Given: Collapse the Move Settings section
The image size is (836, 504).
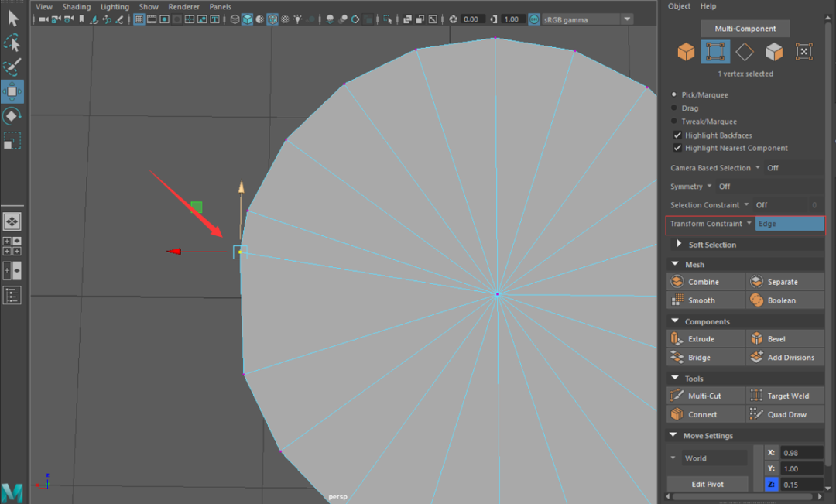Looking at the screenshot, I should click(673, 435).
